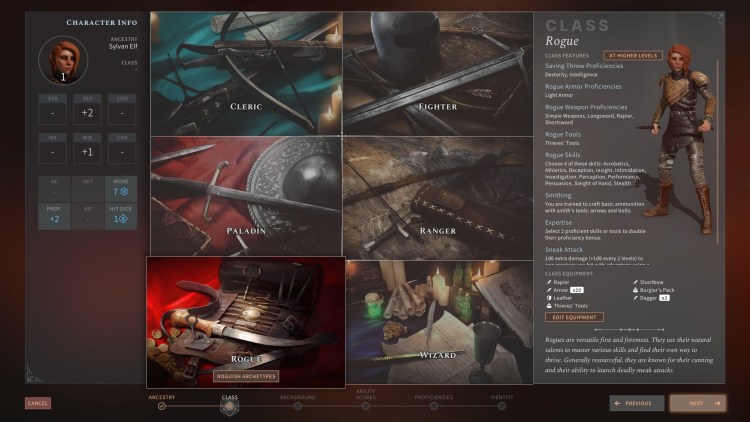Pick the Paladin class tile

tap(246, 196)
